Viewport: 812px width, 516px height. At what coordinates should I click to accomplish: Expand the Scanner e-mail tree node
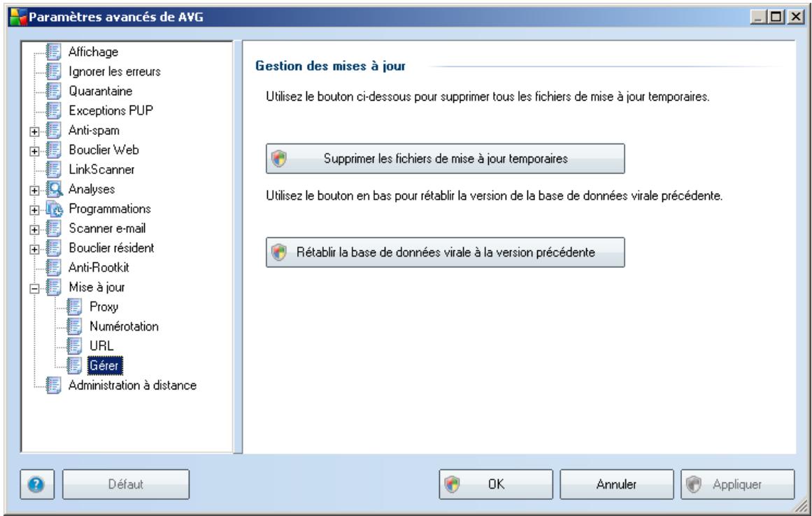[x=34, y=229]
